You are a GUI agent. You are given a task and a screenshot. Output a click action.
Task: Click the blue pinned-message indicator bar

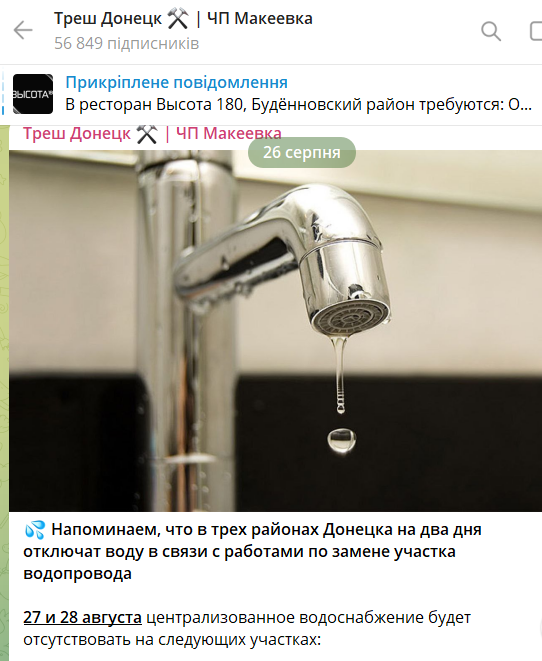click(x=3, y=94)
